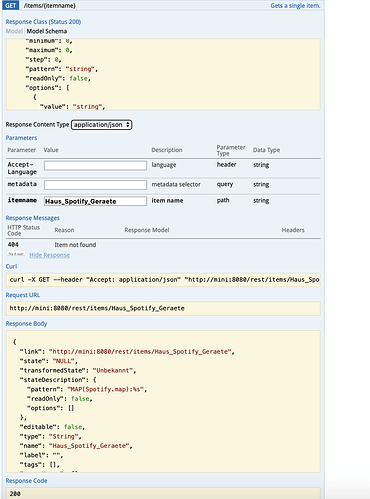This screenshot has height=499, width=370.
Task: Click the "type": "String" line
Action: [50, 436]
